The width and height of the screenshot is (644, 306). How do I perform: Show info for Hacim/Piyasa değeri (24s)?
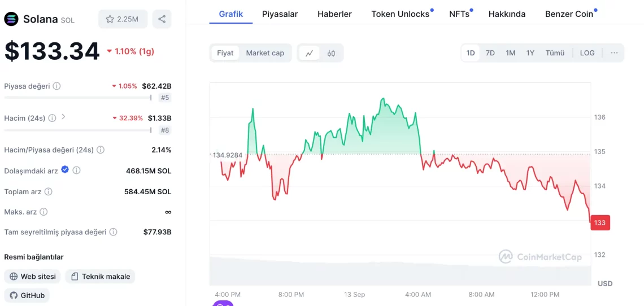tap(100, 150)
